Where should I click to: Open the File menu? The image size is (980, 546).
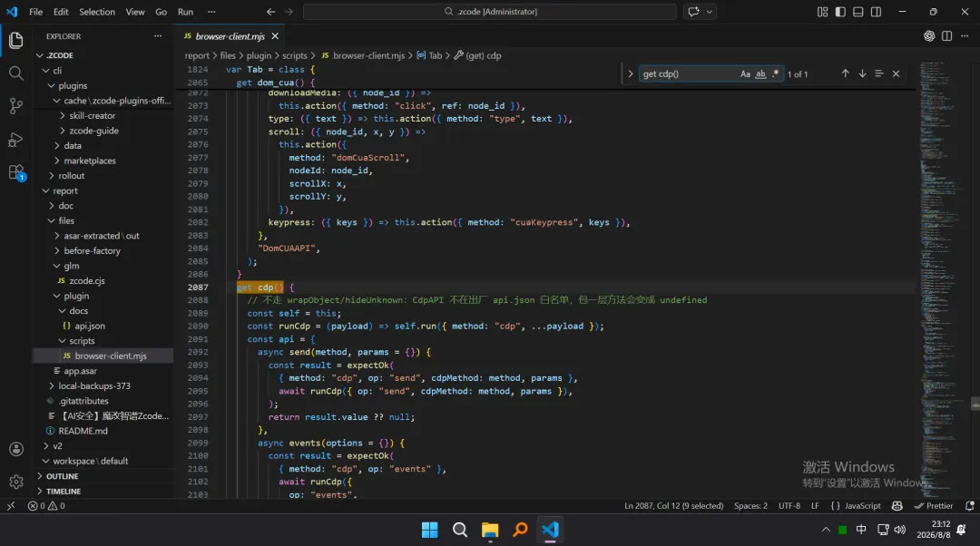(35, 12)
